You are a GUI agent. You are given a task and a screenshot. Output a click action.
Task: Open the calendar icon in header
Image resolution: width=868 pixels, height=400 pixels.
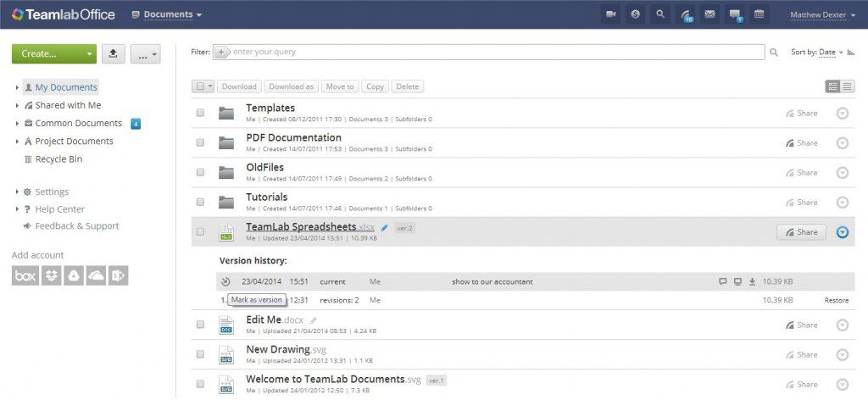[x=759, y=14]
